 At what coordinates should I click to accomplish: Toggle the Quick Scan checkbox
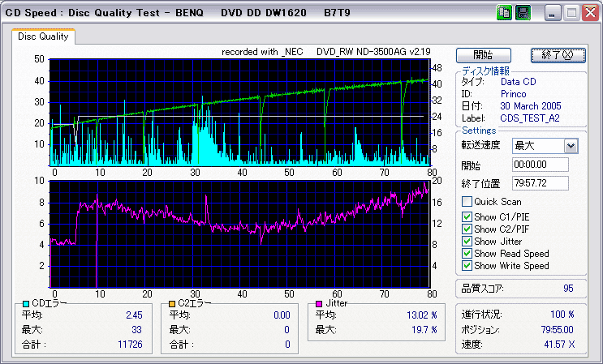pos(467,202)
